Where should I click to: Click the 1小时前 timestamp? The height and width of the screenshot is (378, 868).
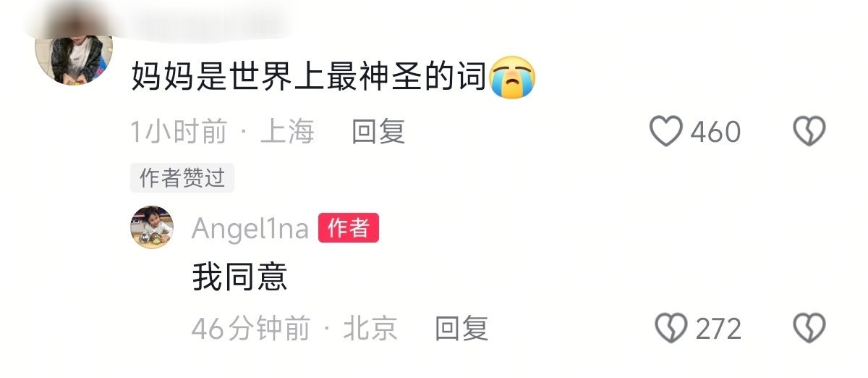[179, 132]
